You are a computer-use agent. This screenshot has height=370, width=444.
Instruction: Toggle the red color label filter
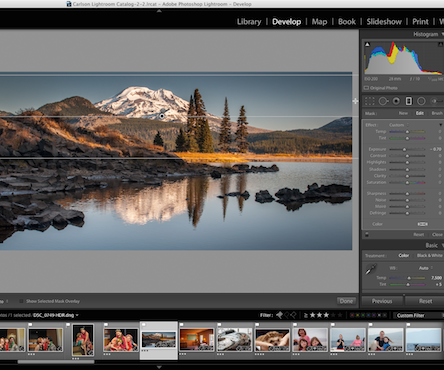(x=352, y=315)
